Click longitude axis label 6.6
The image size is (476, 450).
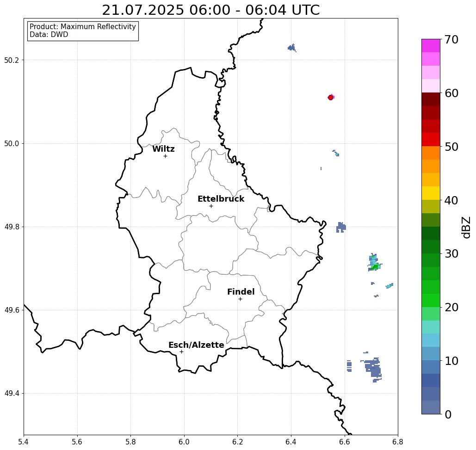(345, 442)
